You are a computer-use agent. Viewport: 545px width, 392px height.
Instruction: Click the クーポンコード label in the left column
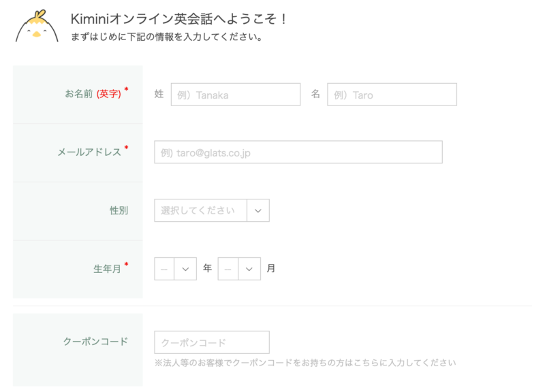coord(95,342)
